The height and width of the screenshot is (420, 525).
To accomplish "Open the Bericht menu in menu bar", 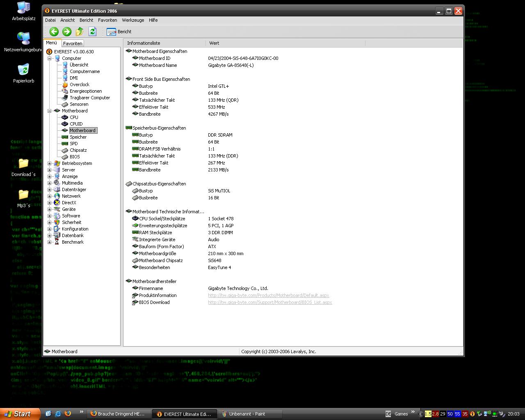I will tap(87, 20).
